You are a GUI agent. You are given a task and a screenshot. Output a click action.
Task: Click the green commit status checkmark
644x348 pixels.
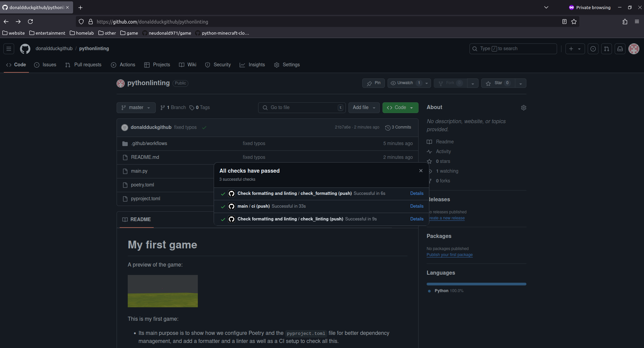pos(204,128)
